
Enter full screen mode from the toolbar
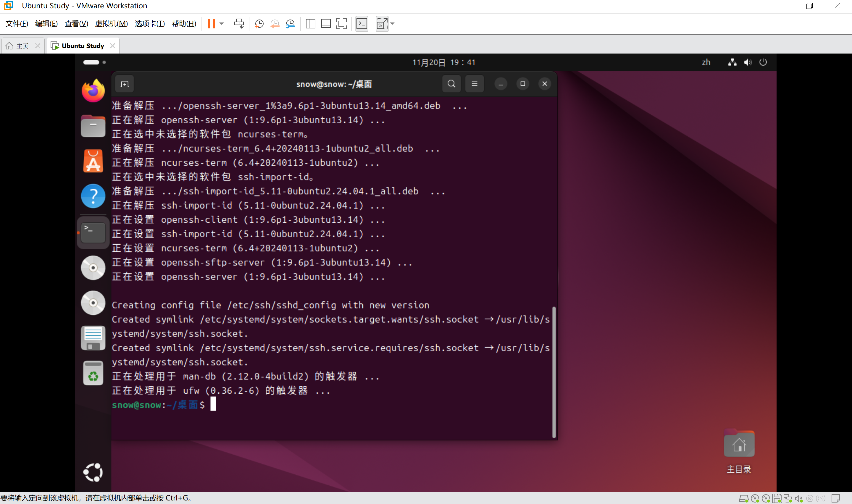(341, 24)
